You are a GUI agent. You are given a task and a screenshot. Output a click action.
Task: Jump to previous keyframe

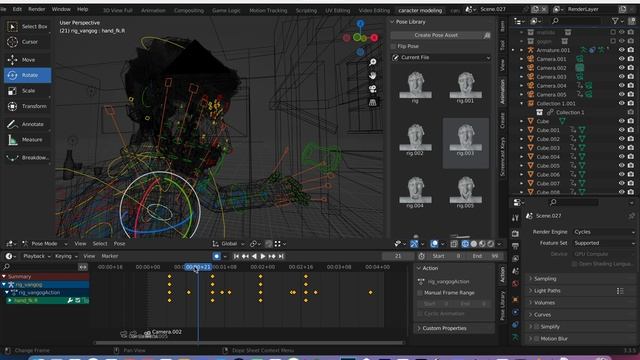coord(245,256)
